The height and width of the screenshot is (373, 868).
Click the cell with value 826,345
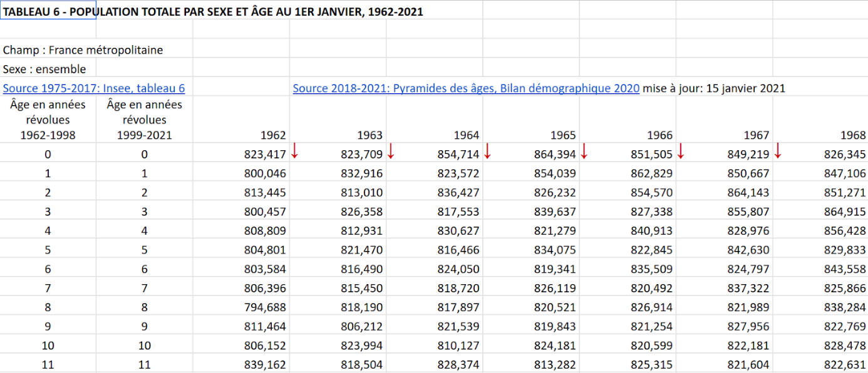tap(820, 154)
